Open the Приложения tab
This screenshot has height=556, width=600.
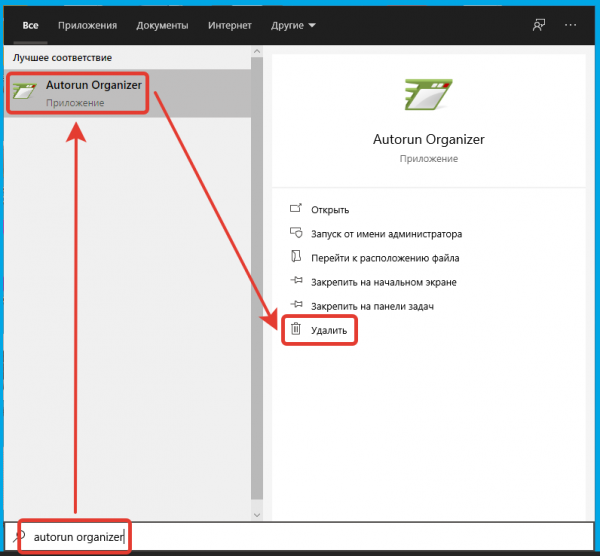[x=87, y=26]
